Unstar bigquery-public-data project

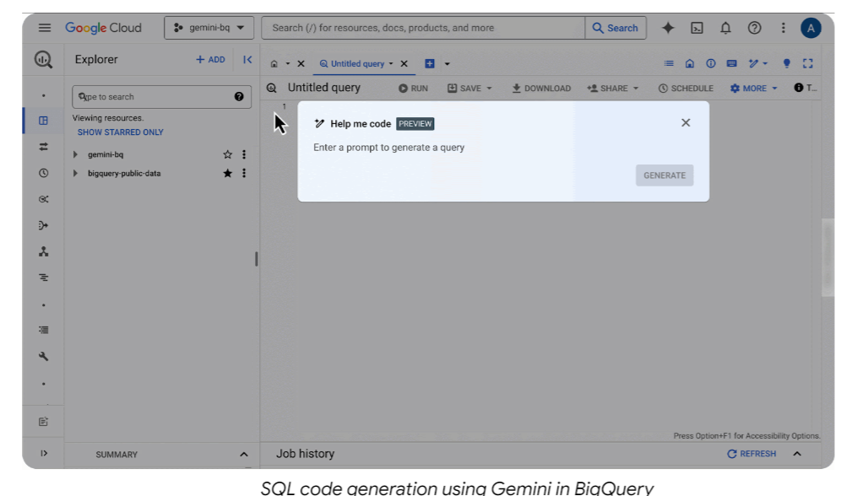(227, 174)
